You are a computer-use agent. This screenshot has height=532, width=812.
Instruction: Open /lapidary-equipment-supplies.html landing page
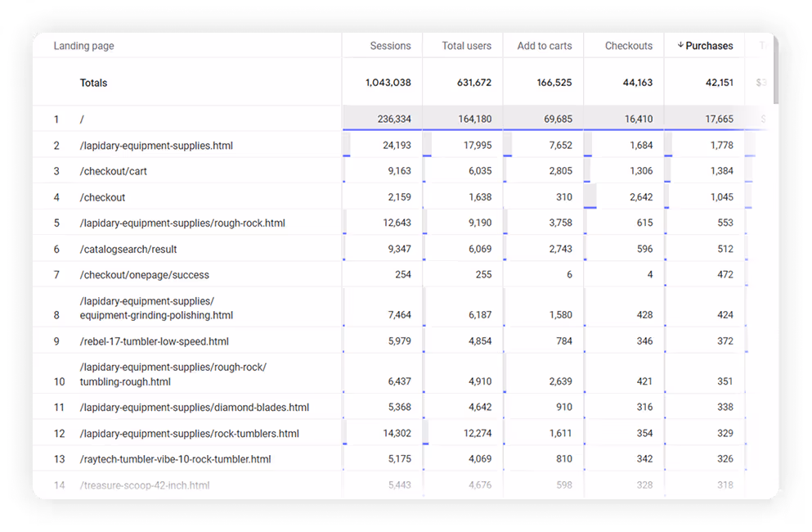tap(155, 144)
